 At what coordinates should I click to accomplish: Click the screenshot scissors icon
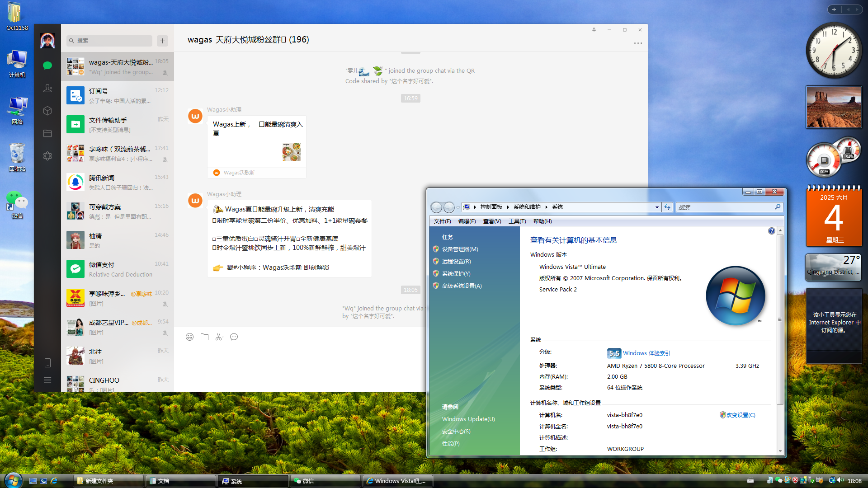click(219, 337)
